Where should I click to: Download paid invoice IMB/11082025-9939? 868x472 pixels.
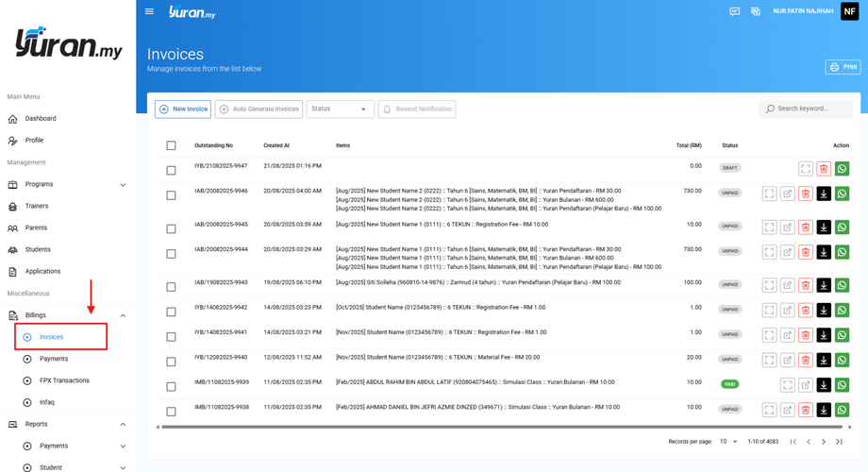(824, 385)
